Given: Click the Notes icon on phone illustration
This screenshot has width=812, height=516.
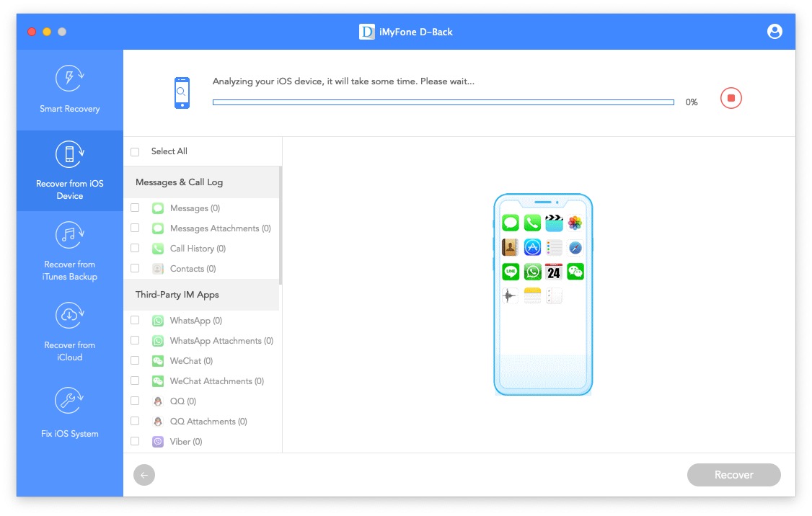Looking at the screenshot, I should (532, 295).
